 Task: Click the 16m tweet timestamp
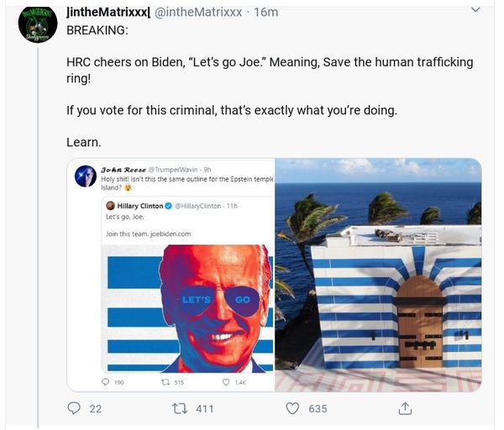tap(265, 12)
